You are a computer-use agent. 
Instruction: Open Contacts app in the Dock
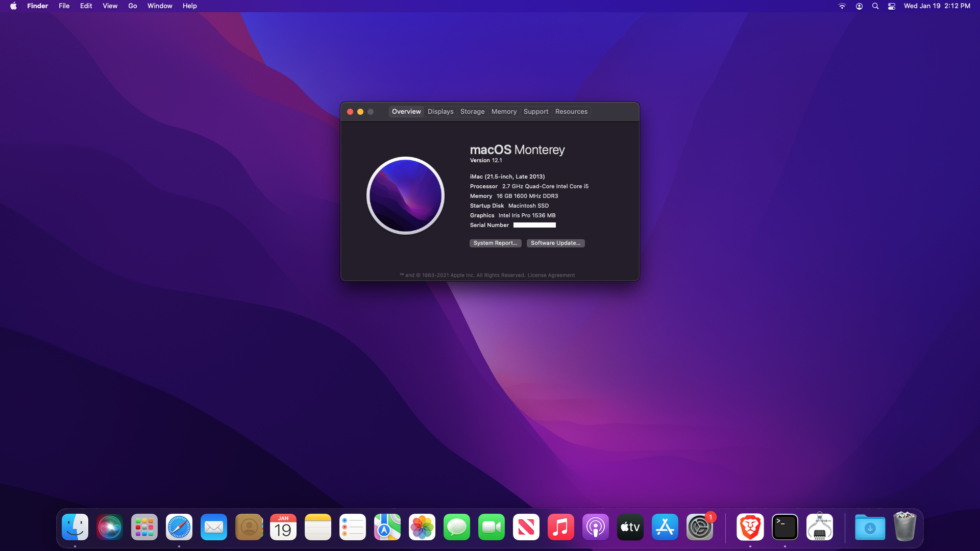pos(249,527)
